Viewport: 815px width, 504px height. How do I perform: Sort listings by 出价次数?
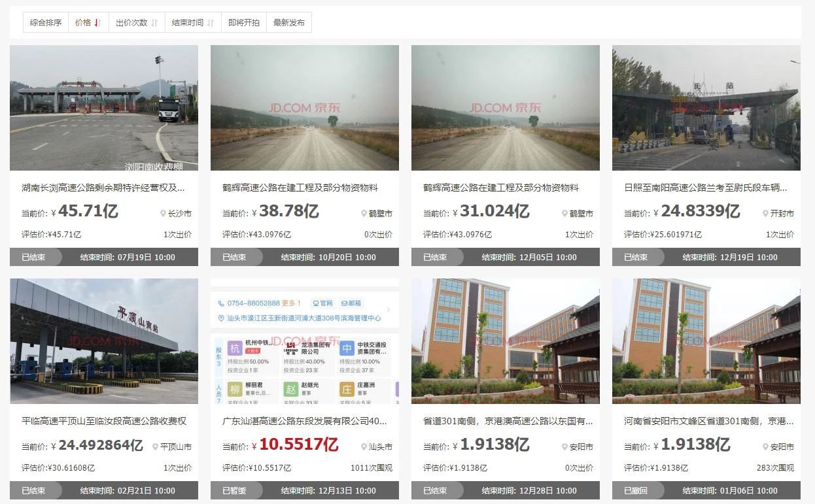pyautogui.click(x=131, y=23)
